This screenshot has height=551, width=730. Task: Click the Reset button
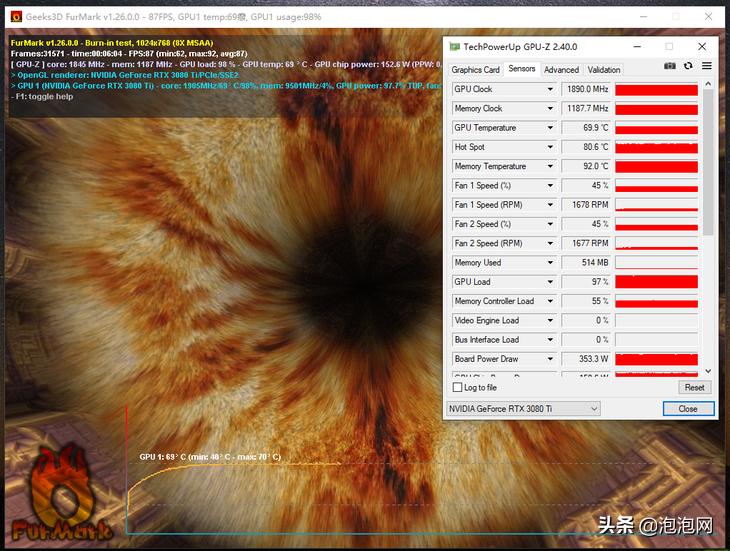coord(694,387)
